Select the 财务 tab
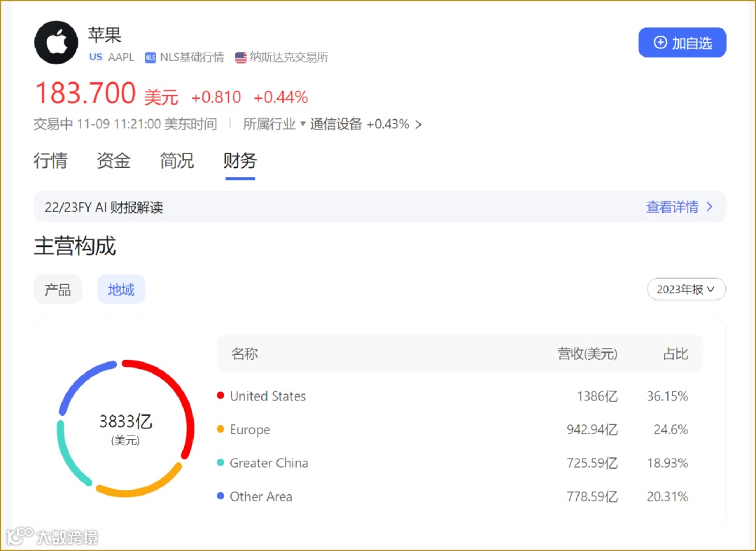756x551 pixels. pos(239,160)
